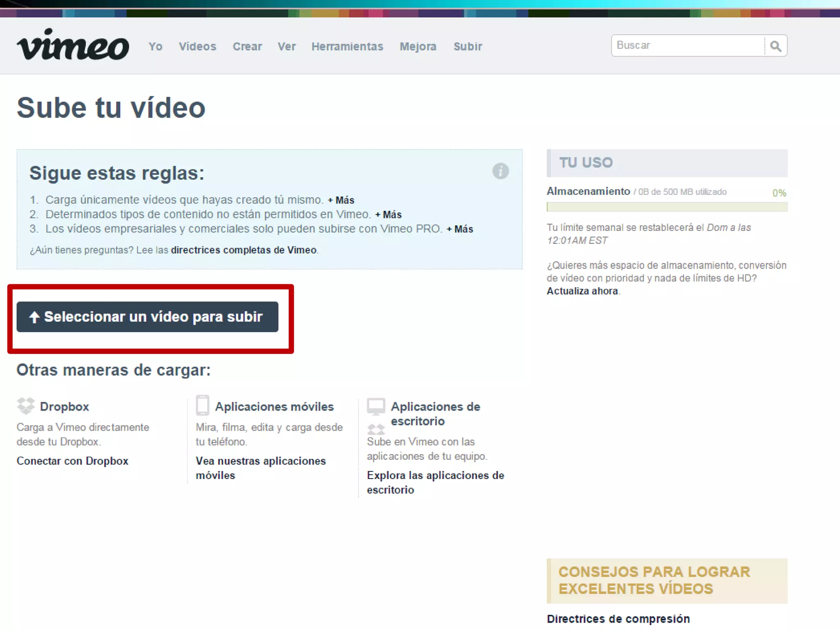Expand + Más after second rule
Screen dimensions: 840x630
pyautogui.click(x=388, y=215)
